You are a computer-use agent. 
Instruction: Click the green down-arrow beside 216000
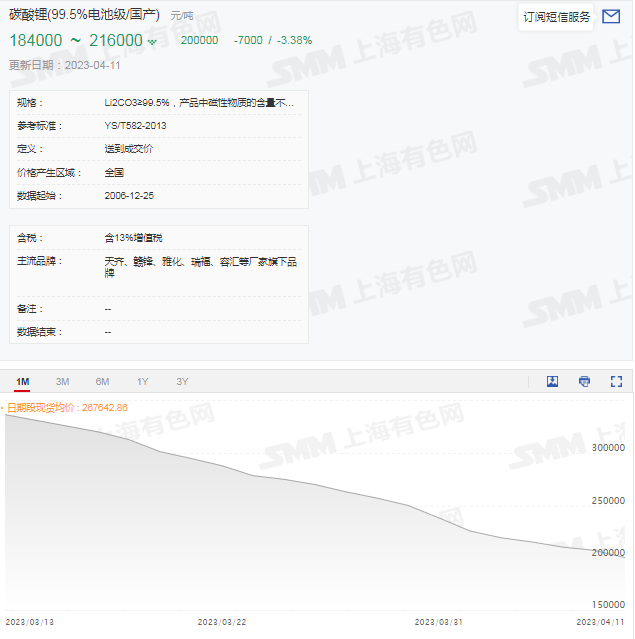(x=152, y=42)
